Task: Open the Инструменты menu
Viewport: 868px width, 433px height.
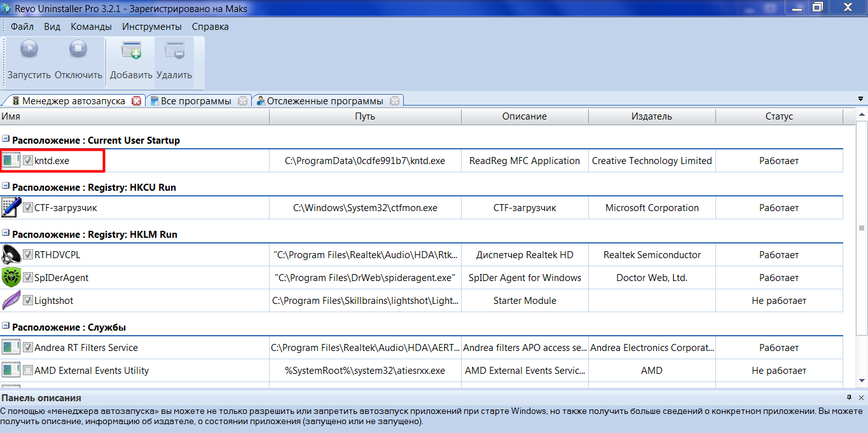Action: click(152, 27)
